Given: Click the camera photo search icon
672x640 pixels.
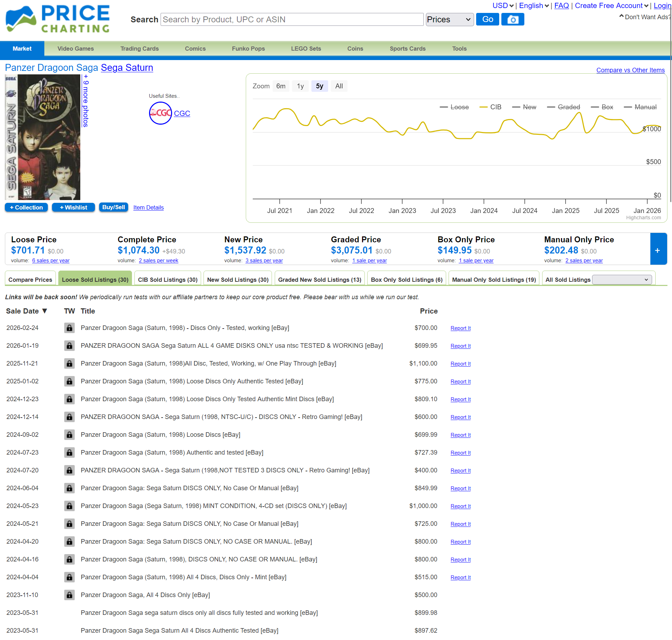Looking at the screenshot, I should click(x=512, y=20).
